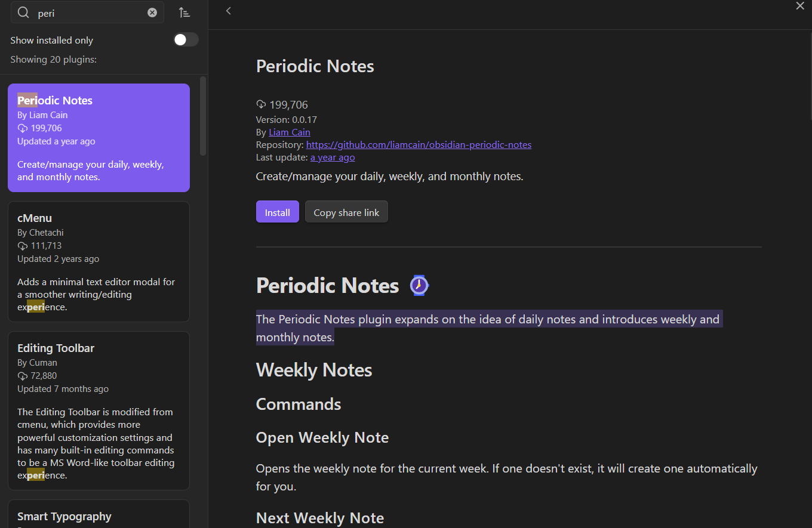Change sort order using the sort icon
Image resolution: width=812 pixels, height=528 pixels.
[x=184, y=12]
